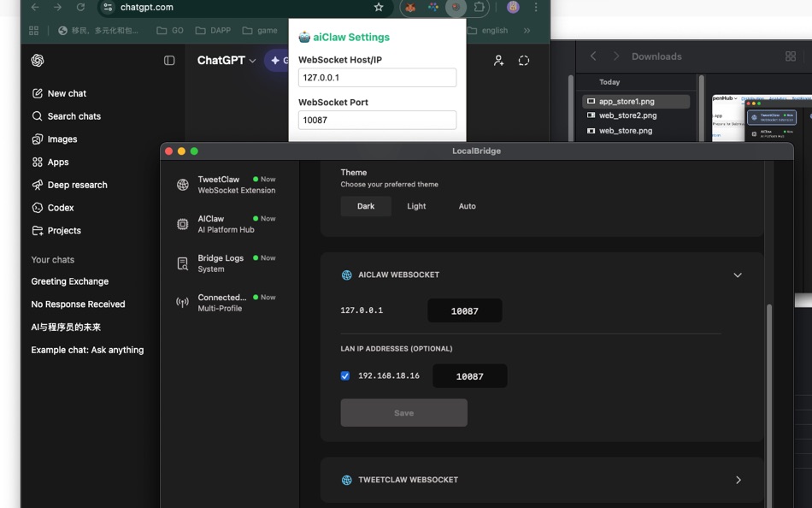The height and width of the screenshot is (508, 812).
Task: Open Codex in ChatGPT sidebar
Action: click(53, 207)
